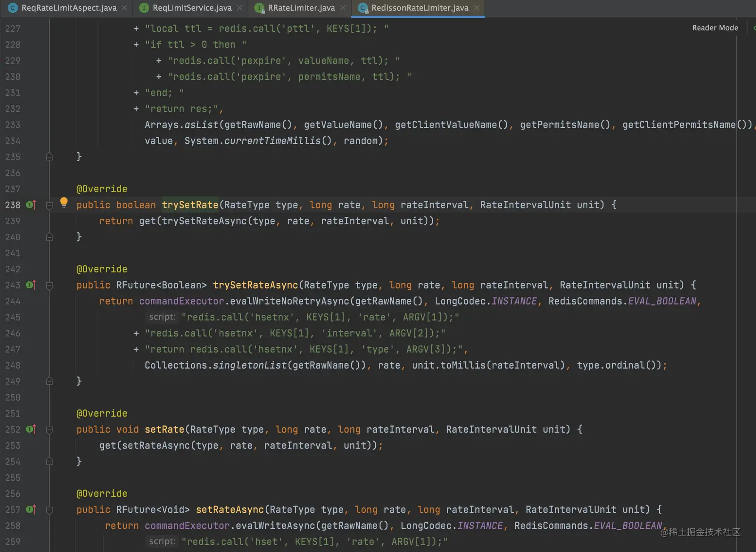This screenshot has height=552, width=756.
Task: Click RFuture<Void> return type on line 257
Action: pyautogui.click(x=153, y=509)
